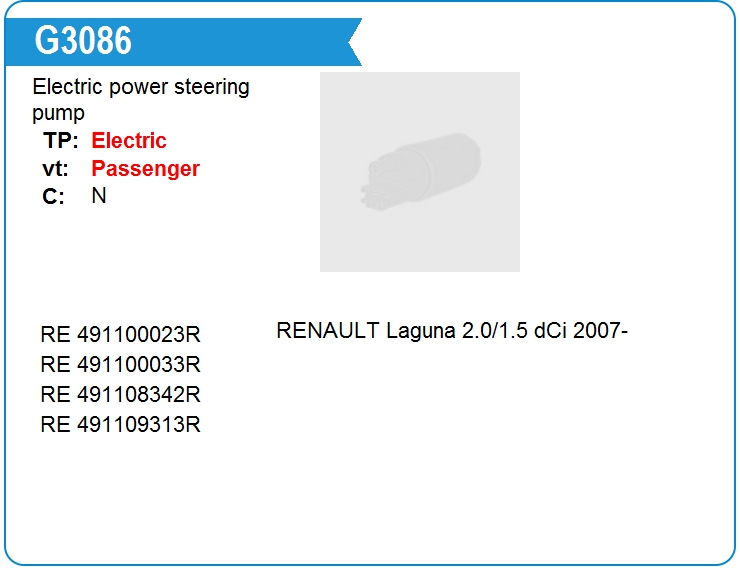Select the TP: field label

click(x=61, y=141)
